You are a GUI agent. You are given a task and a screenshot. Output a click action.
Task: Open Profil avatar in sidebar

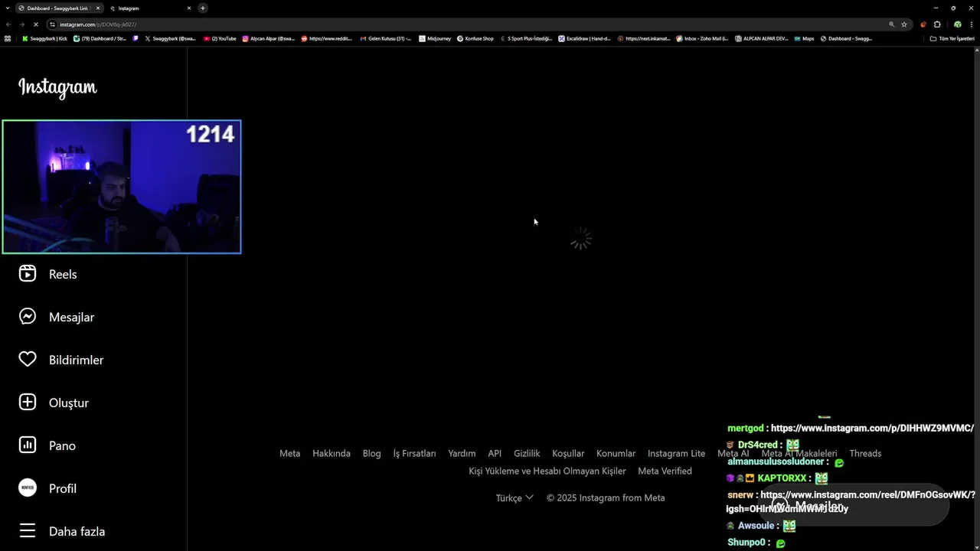(28, 488)
